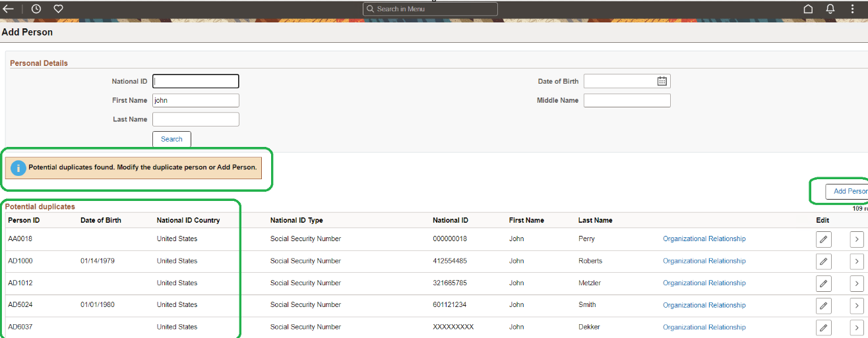This screenshot has height=338, width=868.
Task: Click the Last Name column header
Action: coord(596,220)
